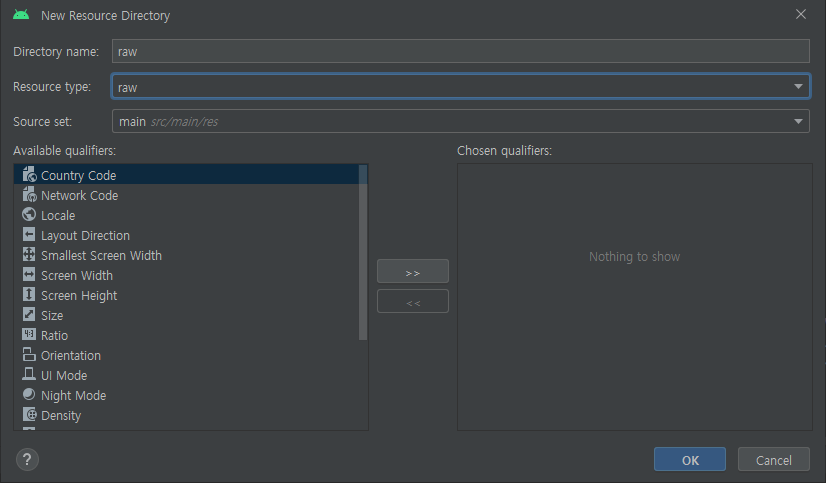
Task: Select Density qualifier row
Action: click(186, 415)
